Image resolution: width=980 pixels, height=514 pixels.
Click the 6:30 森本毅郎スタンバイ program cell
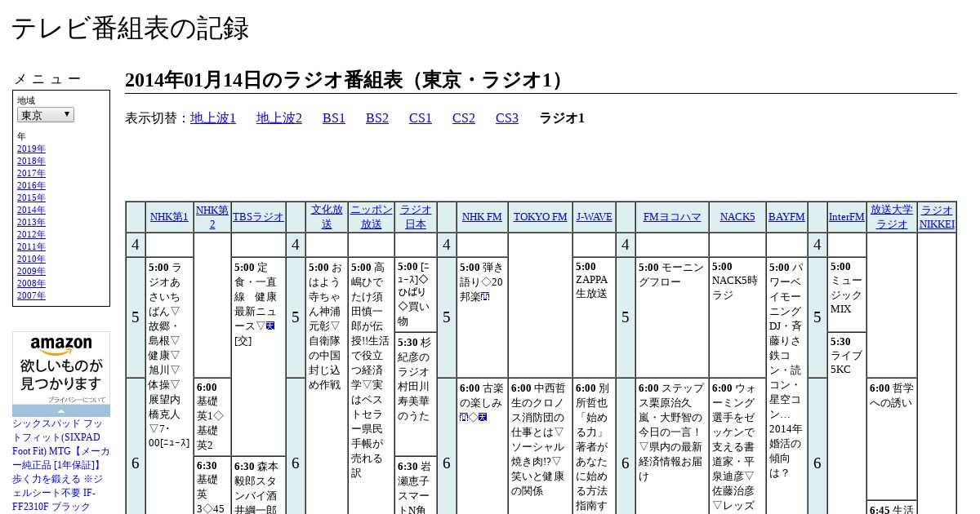click(x=258, y=485)
